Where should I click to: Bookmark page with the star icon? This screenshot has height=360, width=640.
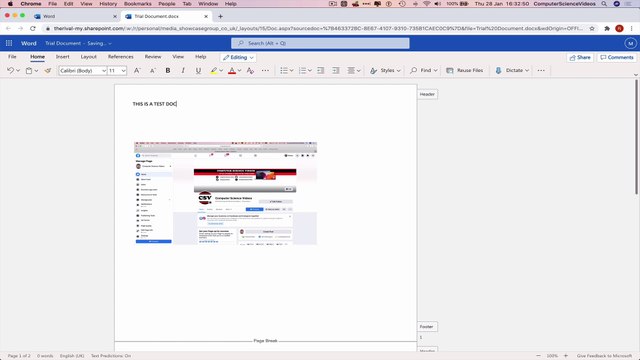pyautogui.click(x=592, y=29)
